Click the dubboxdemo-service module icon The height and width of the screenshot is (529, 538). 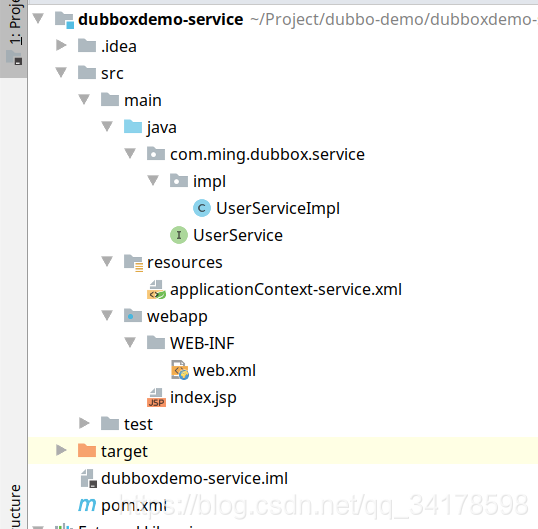pyautogui.click(x=65, y=20)
